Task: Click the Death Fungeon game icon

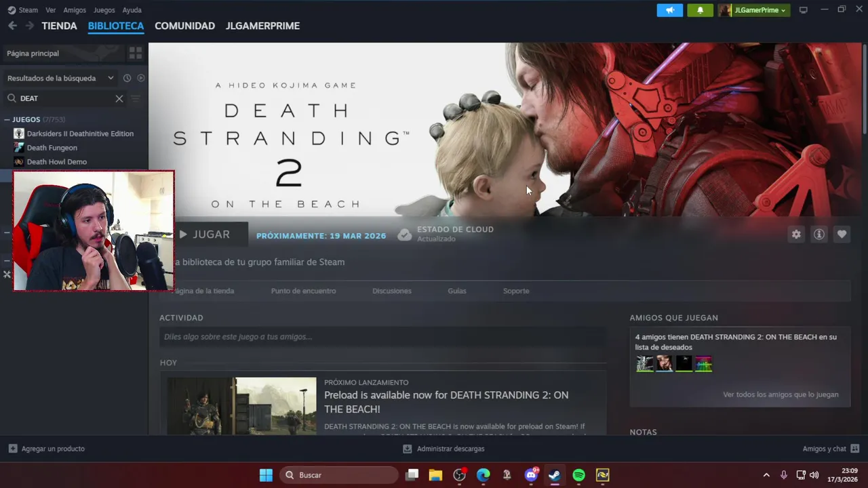Action: click(x=19, y=148)
